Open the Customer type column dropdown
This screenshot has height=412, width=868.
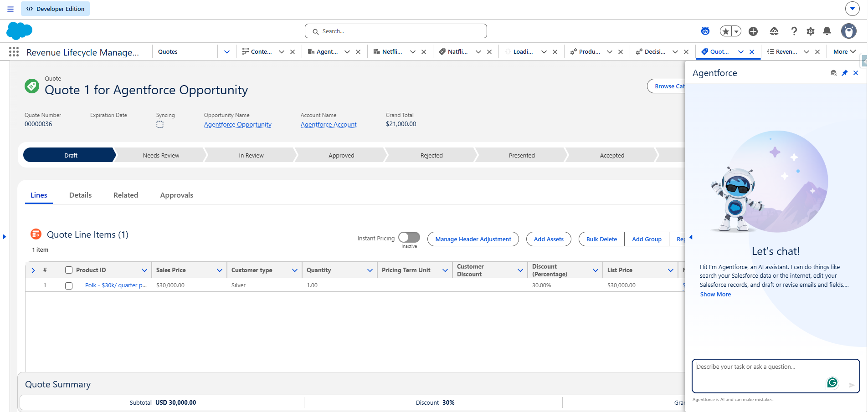click(295, 270)
